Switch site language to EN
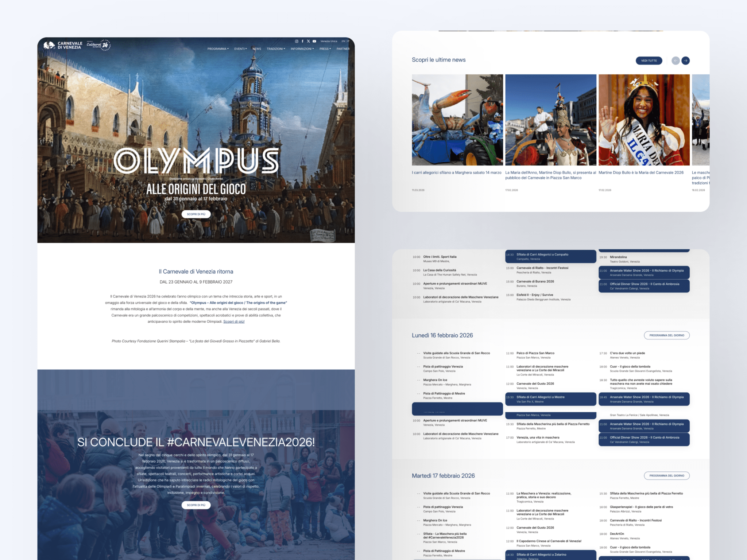Screen dimensions: 747x560 coord(343,41)
